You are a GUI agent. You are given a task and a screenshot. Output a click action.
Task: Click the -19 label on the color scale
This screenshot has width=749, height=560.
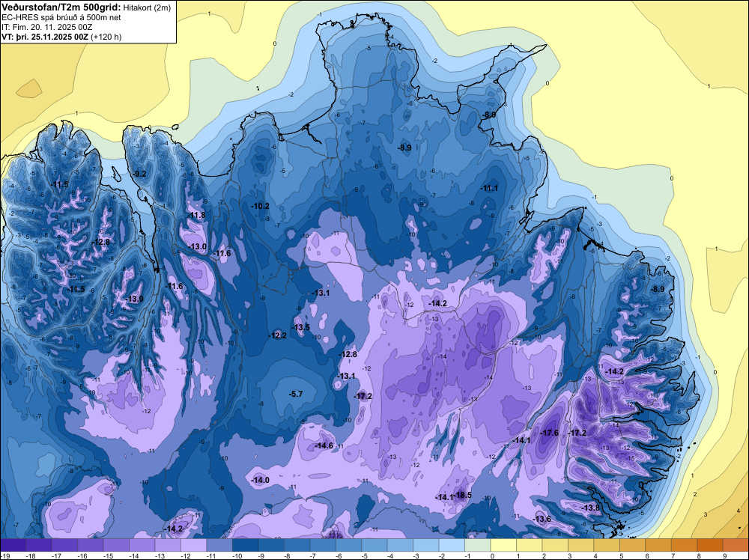tap(6, 556)
